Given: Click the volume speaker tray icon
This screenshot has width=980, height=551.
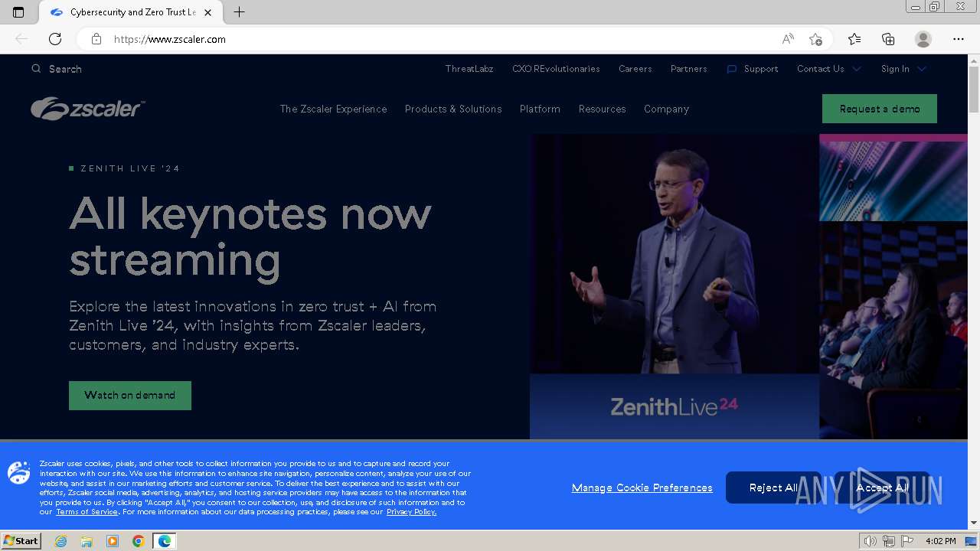Looking at the screenshot, I should 871,541.
